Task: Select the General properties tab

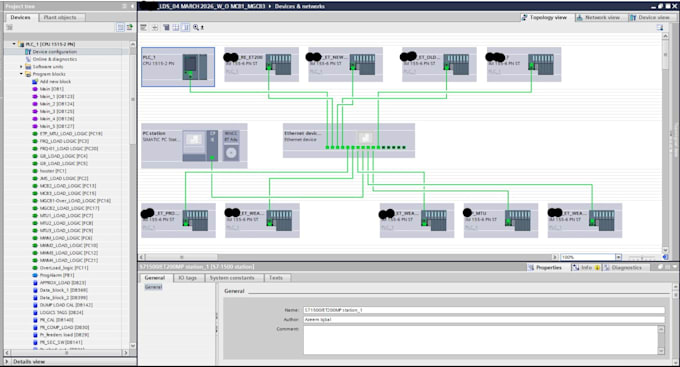Action: tap(155, 278)
